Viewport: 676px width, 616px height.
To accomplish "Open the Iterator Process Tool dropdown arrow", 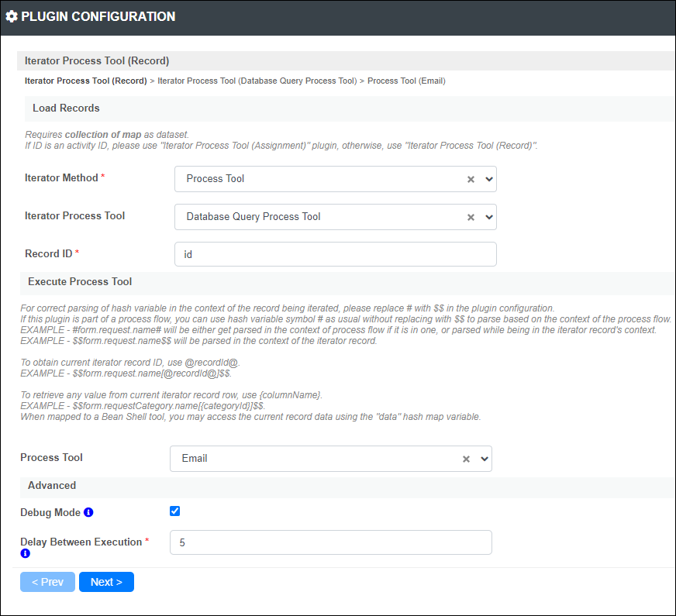I will (489, 217).
